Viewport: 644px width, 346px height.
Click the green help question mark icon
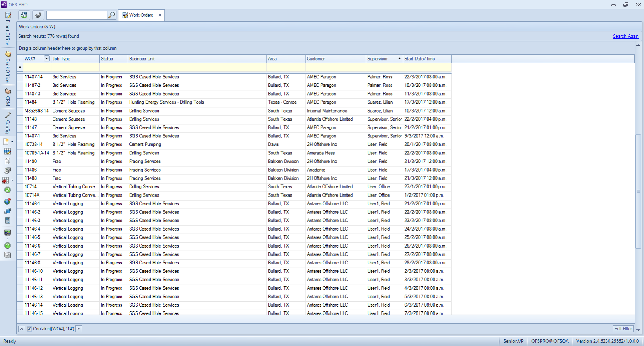8,246
